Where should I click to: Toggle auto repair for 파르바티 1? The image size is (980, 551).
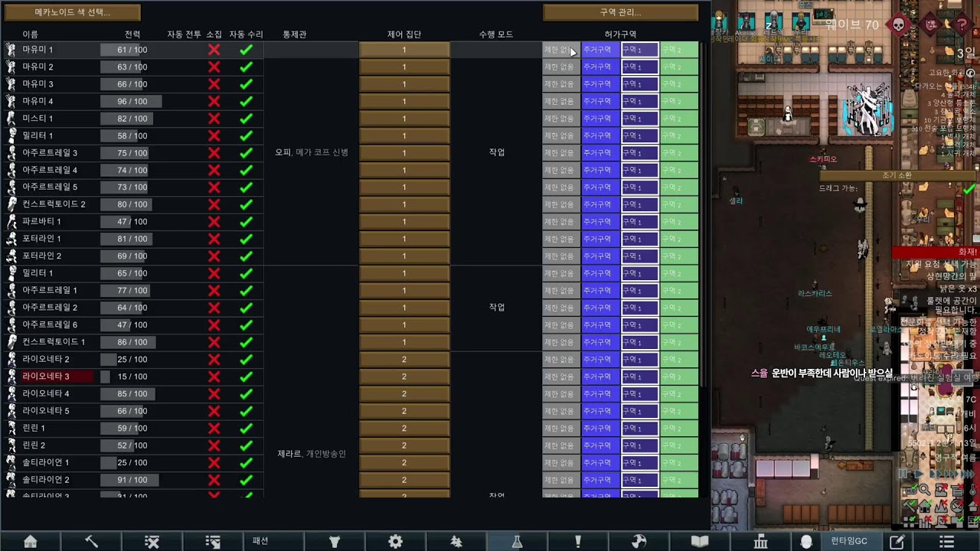tap(246, 222)
